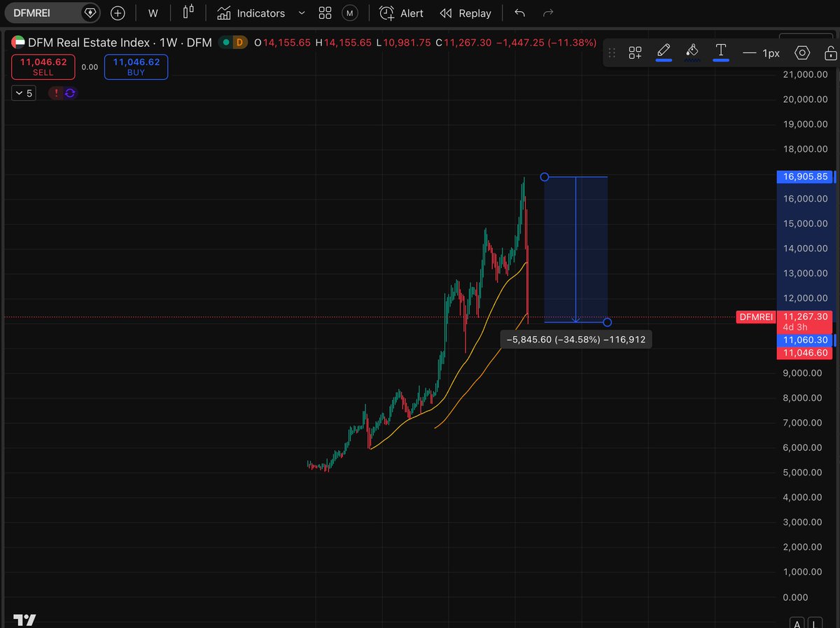Viewport: 840px width, 628px height.
Task: Collapse the indicator legend showing 5
Action: [x=24, y=93]
